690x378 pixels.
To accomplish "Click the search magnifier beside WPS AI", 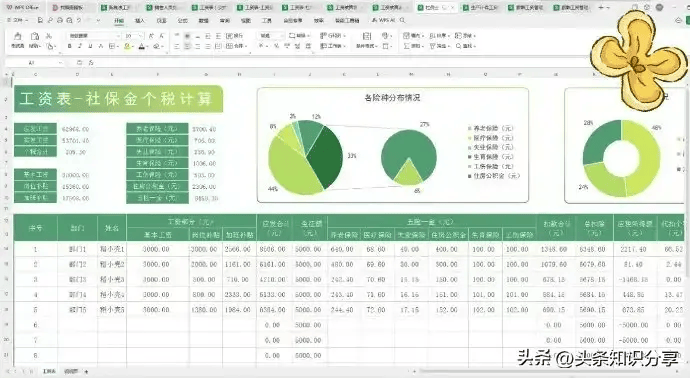I will (x=402, y=20).
